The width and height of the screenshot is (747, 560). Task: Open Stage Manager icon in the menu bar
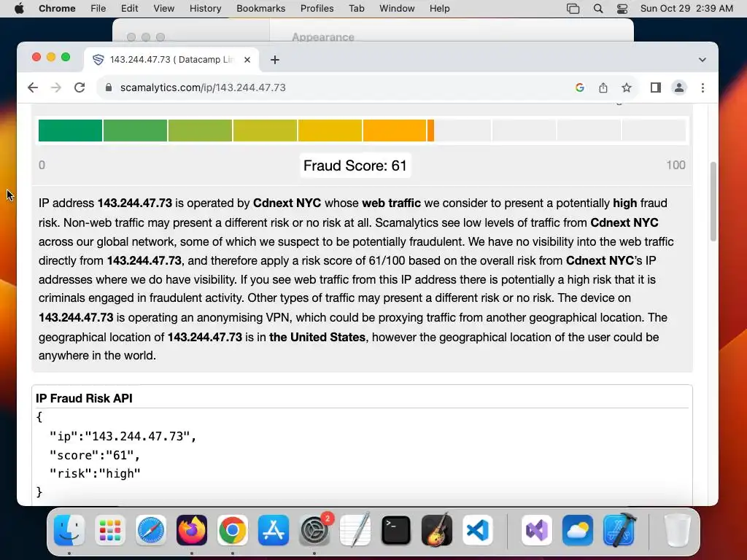573,9
